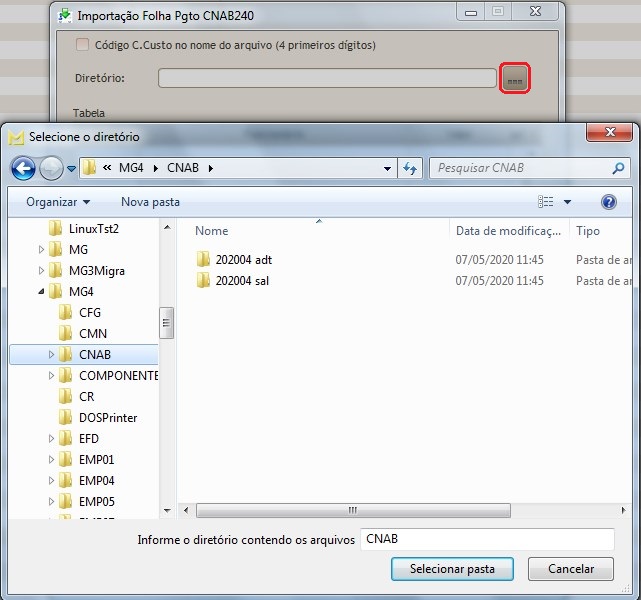Select the 202004 adt folder
This screenshot has height=600, width=641.
[x=243, y=260]
